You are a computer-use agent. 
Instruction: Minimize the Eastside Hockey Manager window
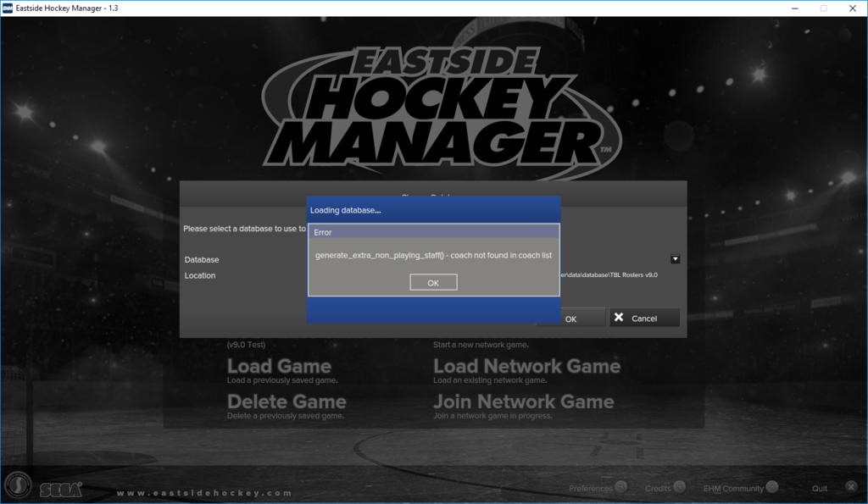coord(795,8)
